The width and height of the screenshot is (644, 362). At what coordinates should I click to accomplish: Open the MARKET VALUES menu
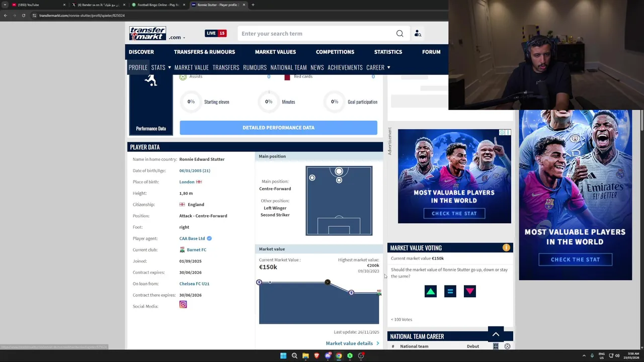275,52
